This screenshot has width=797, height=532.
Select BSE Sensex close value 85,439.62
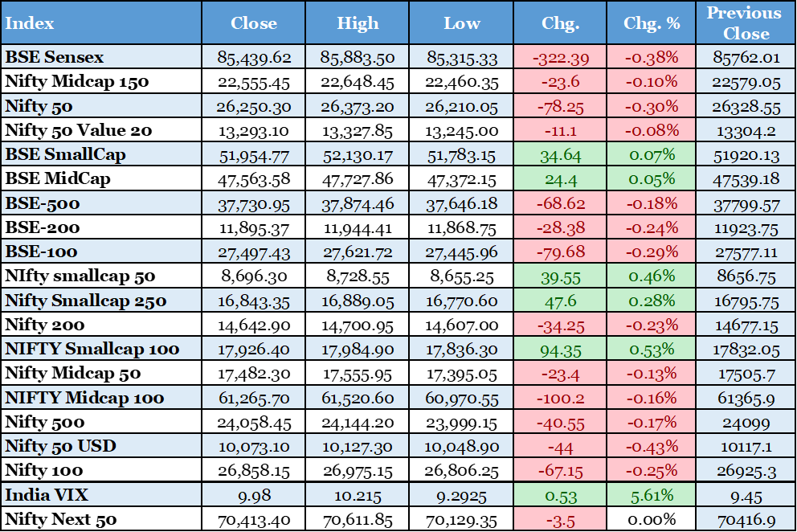point(254,57)
